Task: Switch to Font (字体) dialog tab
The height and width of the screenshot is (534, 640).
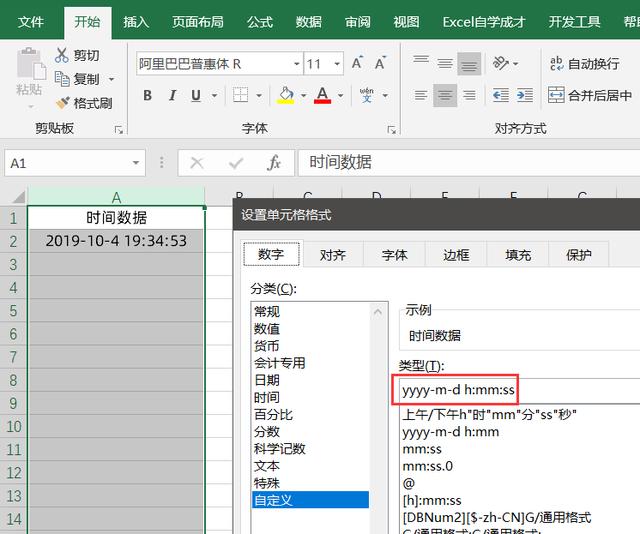Action: 394,255
